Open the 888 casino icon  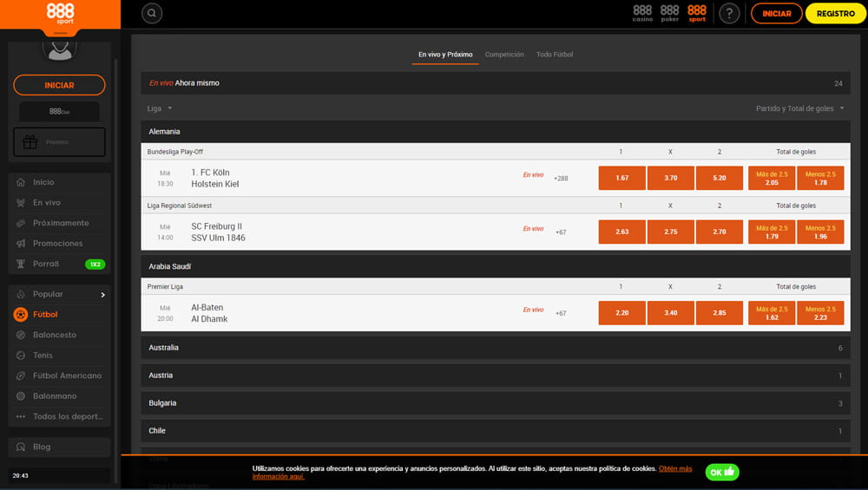[x=642, y=13]
